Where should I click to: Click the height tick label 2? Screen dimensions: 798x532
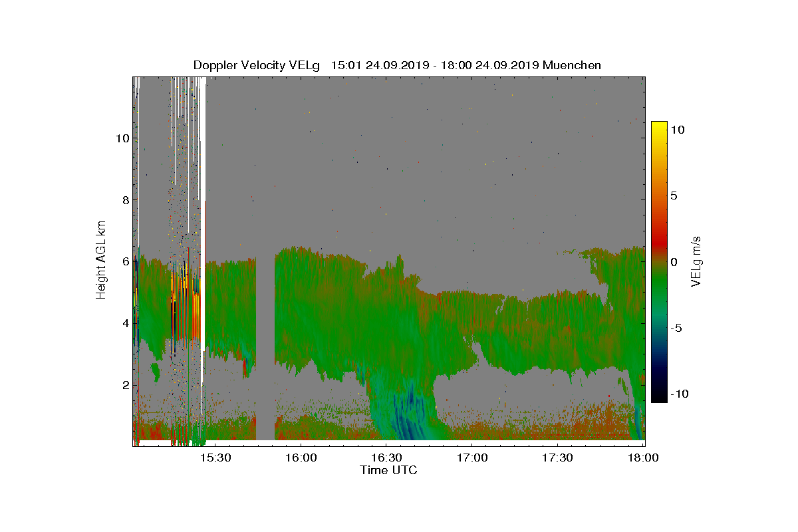click(x=124, y=385)
